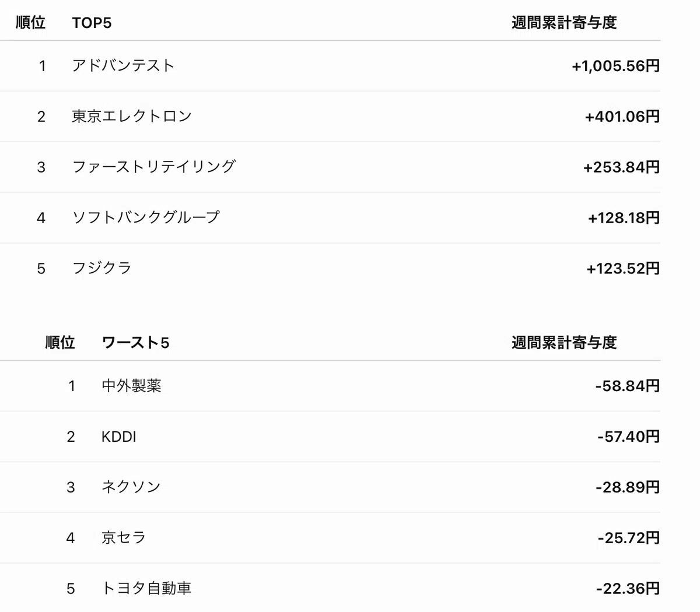Screen dimensions: 700x612
Task: Open the トヨタ自動車 stock entry
Action: pyautogui.click(x=146, y=588)
